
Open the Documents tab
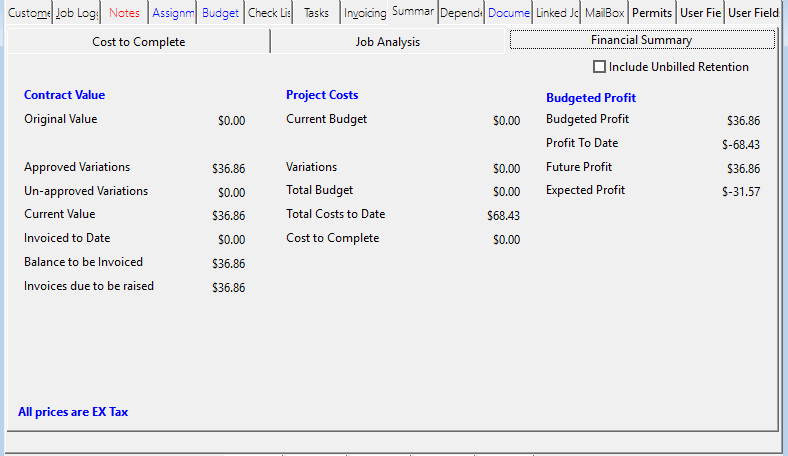point(508,13)
